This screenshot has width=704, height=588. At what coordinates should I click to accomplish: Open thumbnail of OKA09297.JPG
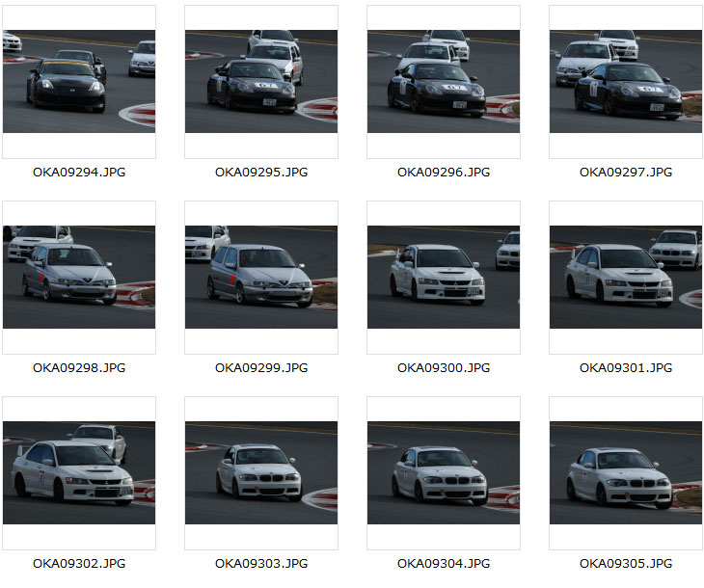(x=626, y=81)
